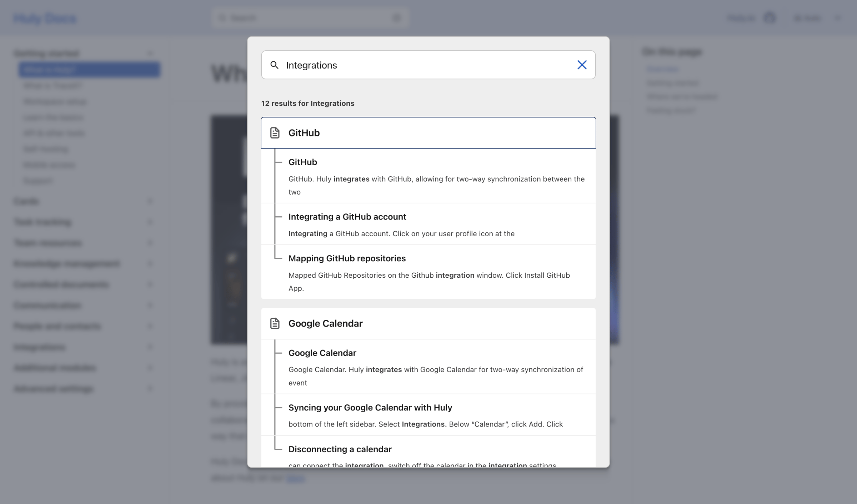Open the GitHub page result header
The image size is (857, 504).
428,133
